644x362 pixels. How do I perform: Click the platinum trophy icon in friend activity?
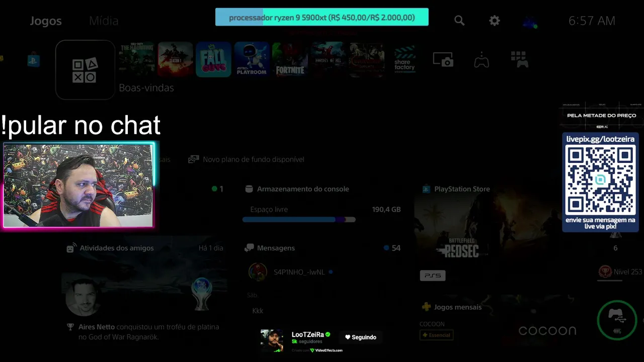pos(201,293)
